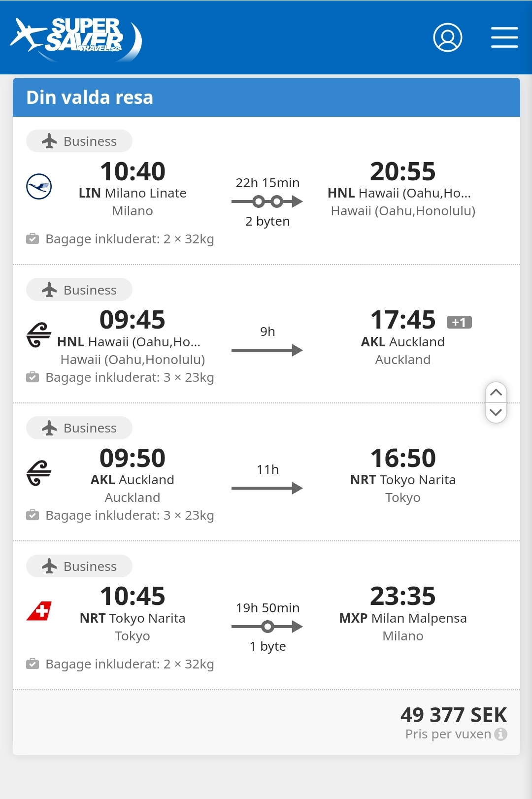The width and height of the screenshot is (532, 799).
Task: Click the +1 day arrival badge
Action: (459, 322)
